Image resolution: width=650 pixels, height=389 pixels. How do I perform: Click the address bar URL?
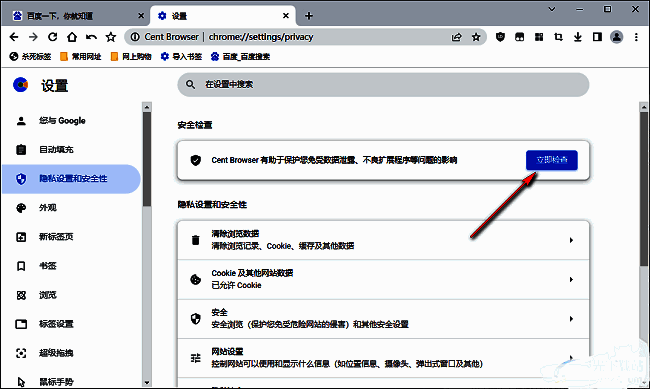(261, 37)
